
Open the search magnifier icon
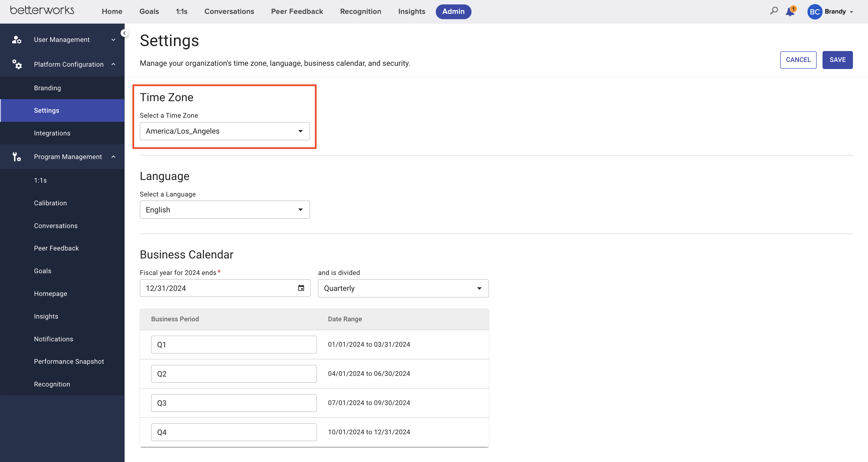(x=774, y=11)
